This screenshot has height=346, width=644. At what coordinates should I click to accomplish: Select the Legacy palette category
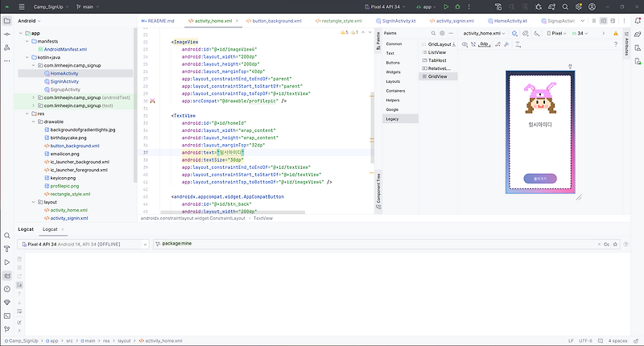pyautogui.click(x=393, y=118)
